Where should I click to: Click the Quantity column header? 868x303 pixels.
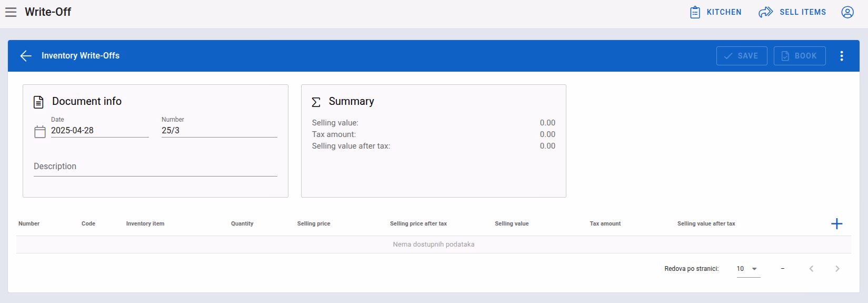[x=242, y=224]
